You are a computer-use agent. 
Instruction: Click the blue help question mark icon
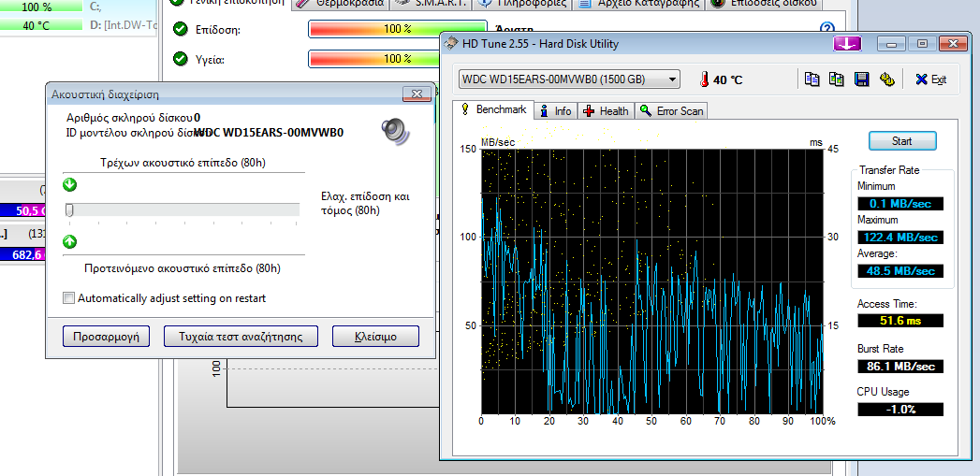point(826,28)
